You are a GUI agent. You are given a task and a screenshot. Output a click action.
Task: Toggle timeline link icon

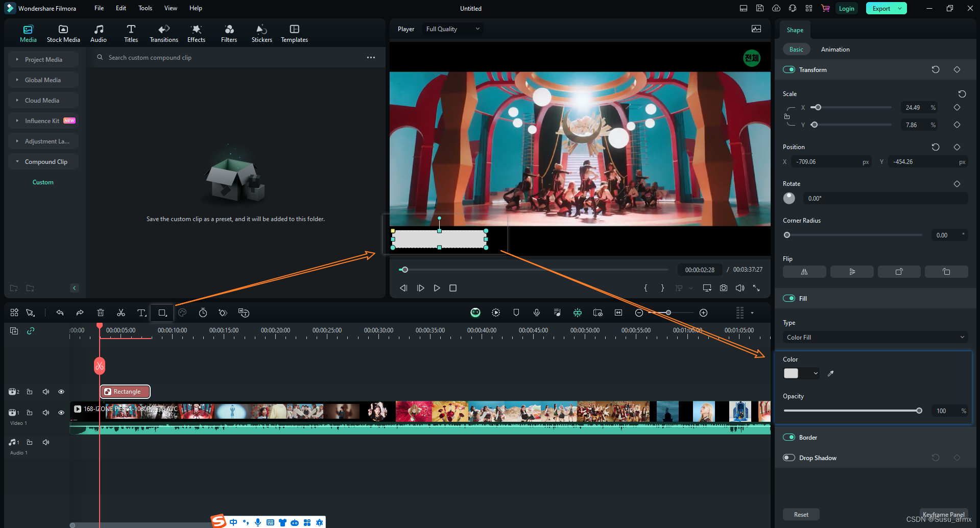coord(31,331)
